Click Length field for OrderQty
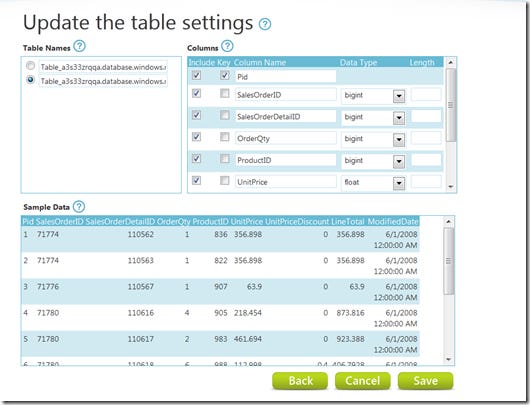530x405 pixels. coord(426,138)
